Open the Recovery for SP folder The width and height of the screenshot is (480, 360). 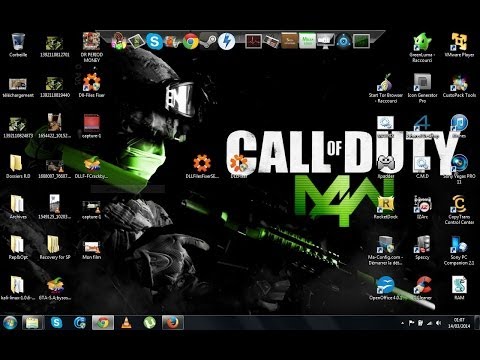coord(55,248)
